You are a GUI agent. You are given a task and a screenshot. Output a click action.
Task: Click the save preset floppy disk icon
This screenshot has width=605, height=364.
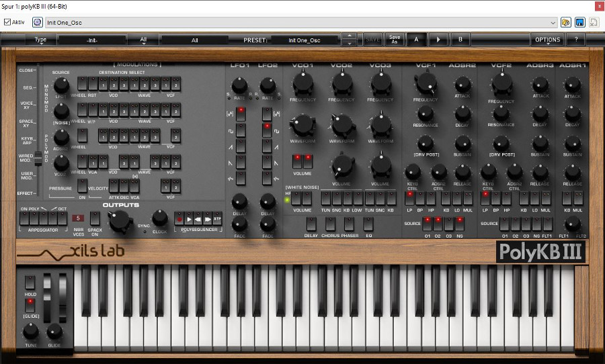[x=580, y=22]
